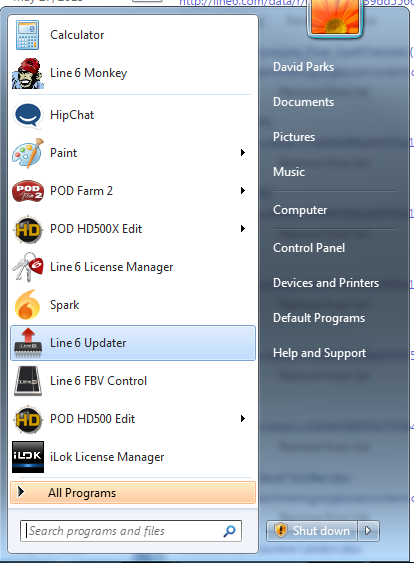Open Documents from the Start menu
Screen dimensions: 414x563
[303, 102]
